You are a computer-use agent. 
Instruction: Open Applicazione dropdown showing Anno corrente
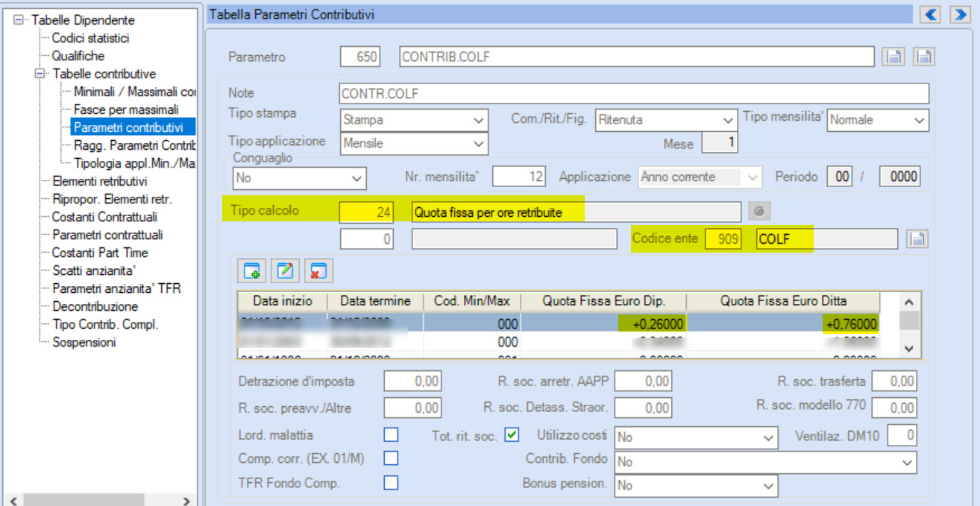coord(700,177)
